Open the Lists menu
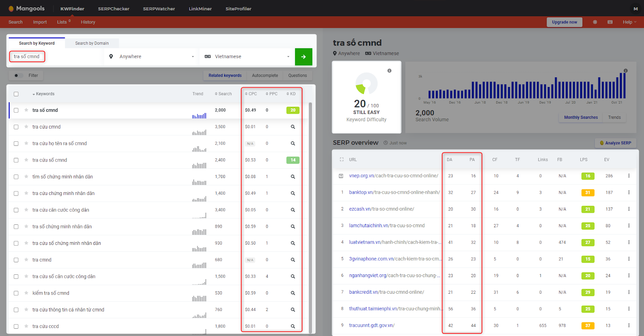 [x=64, y=22]
